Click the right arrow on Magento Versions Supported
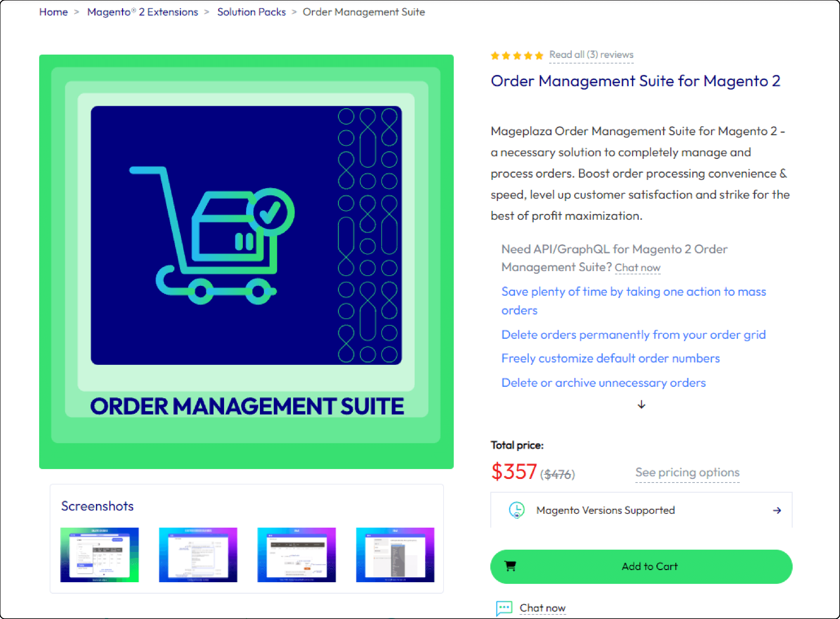 pyautogui.click(x=777, y=510)
